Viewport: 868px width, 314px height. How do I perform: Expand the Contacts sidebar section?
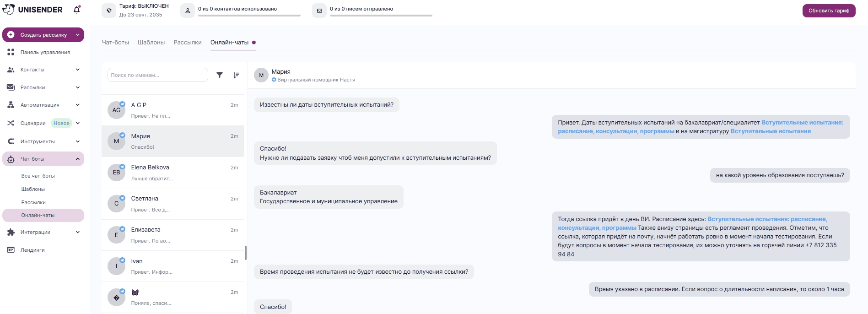click(x=78, y=70)
